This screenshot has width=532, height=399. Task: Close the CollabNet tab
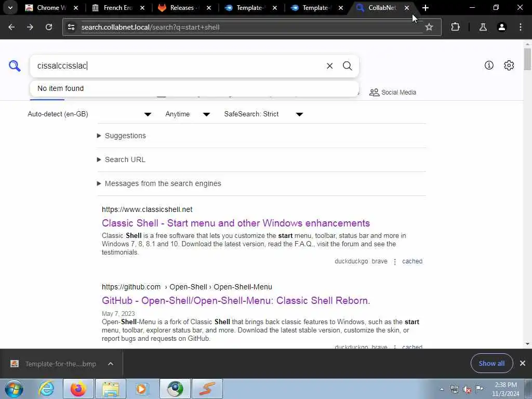click(x=406, y=7)
